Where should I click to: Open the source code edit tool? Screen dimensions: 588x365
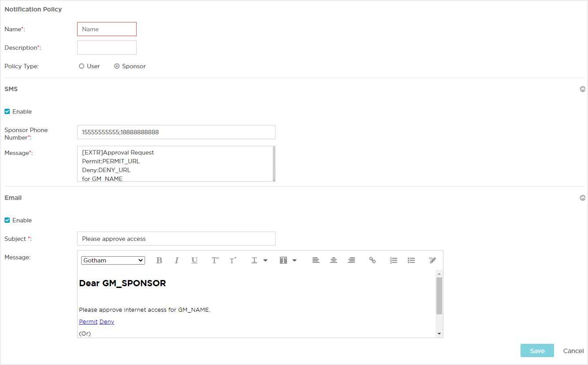point(432,260)
